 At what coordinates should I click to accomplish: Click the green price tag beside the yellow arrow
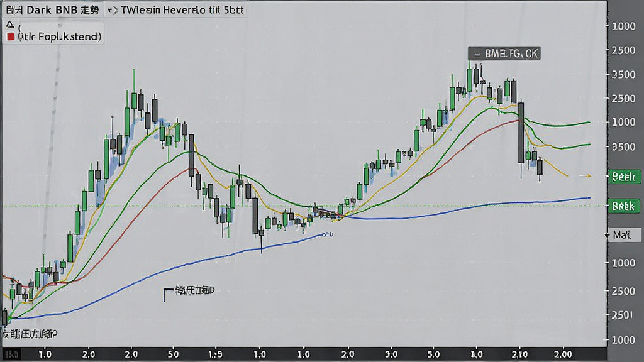[x=625, y=177]
